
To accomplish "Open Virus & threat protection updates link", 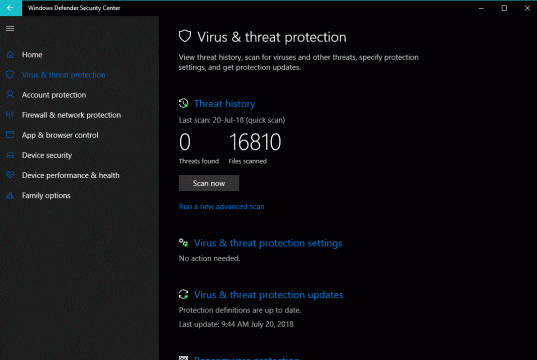I will pyautogui.click(x=268, y=295).
